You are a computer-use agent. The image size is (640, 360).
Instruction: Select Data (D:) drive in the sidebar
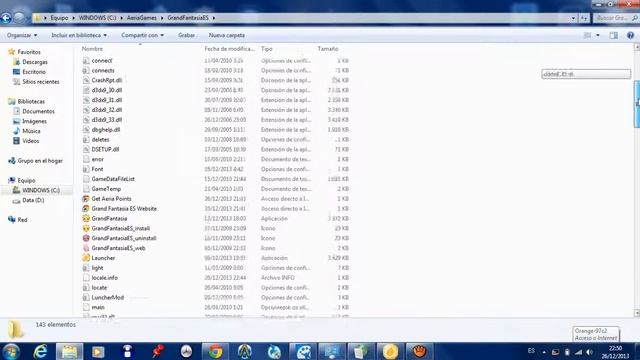(x=33, y=200)
